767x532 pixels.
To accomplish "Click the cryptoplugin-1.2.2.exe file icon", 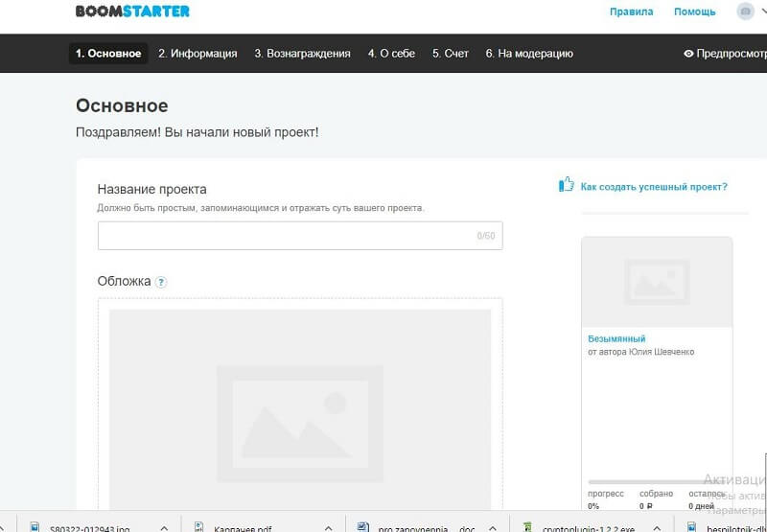I will tap(525, 526).
